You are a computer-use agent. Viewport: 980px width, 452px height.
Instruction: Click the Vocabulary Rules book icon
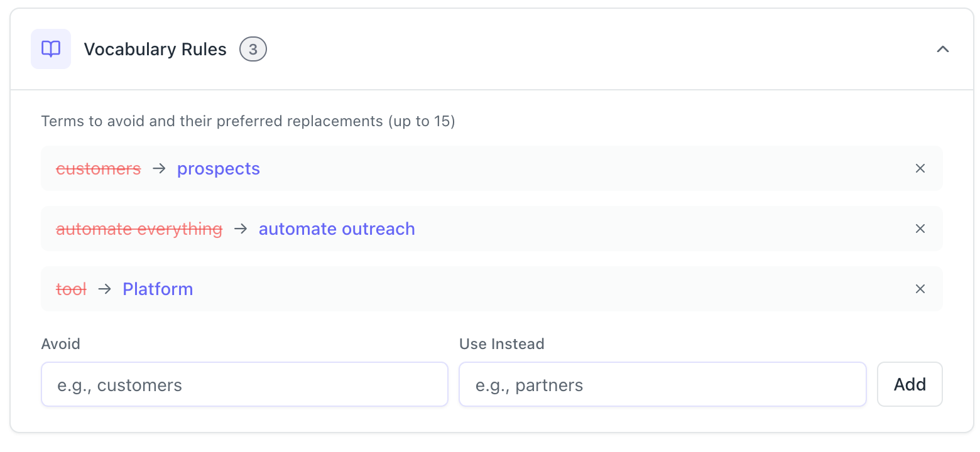[51, 49]
